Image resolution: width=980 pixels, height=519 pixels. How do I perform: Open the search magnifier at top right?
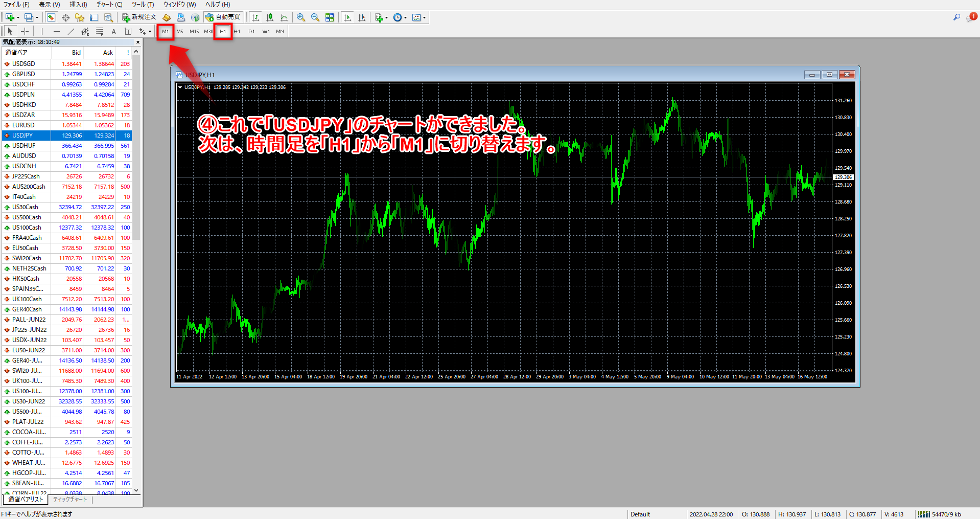pos(956,17)
